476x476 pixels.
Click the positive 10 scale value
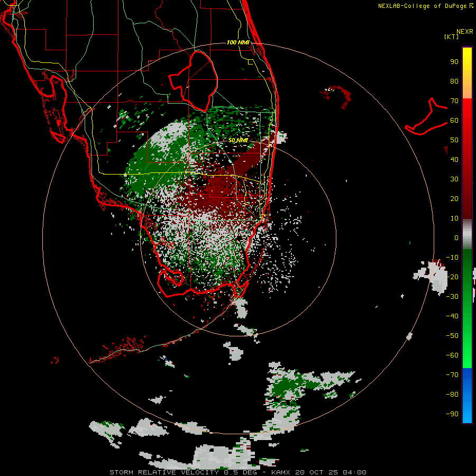[454, 218]
